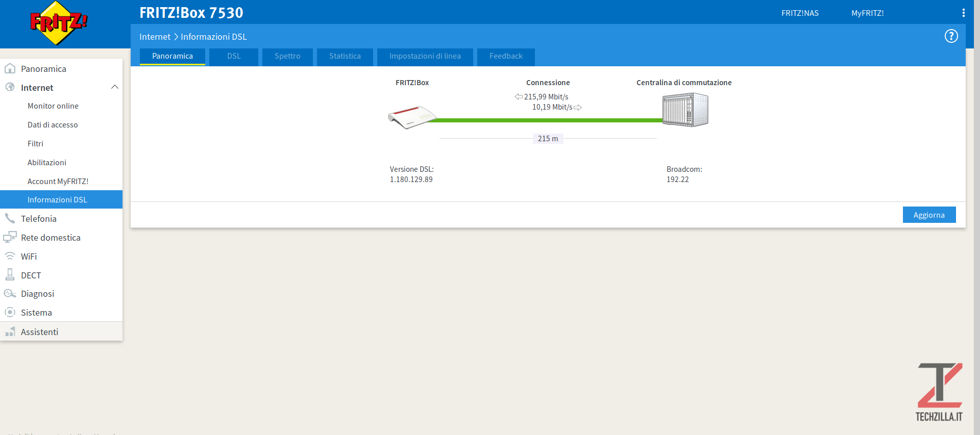Select Informazioni DSL in sidebar
The height and width of the screenshot is (435, 980).
point(61,199)
